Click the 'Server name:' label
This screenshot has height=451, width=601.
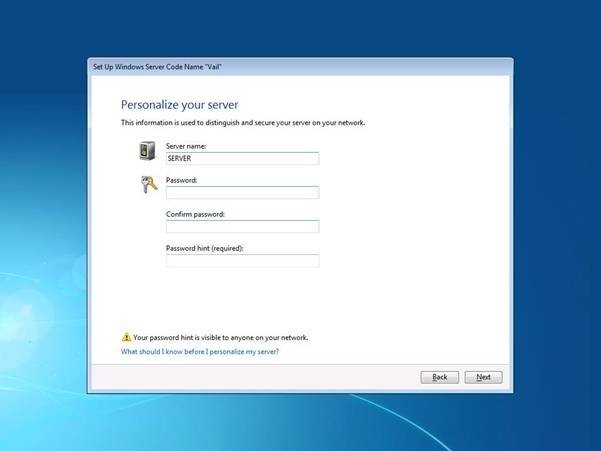[x=186, y=146]
